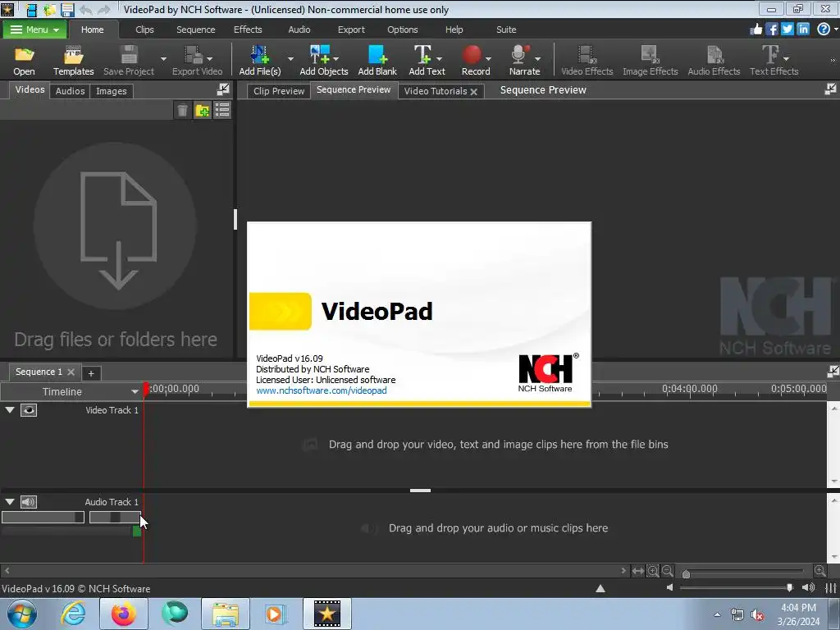Zoom out the timeline with the minus magnifier
840x630 pixels.
tap(668, 571)
